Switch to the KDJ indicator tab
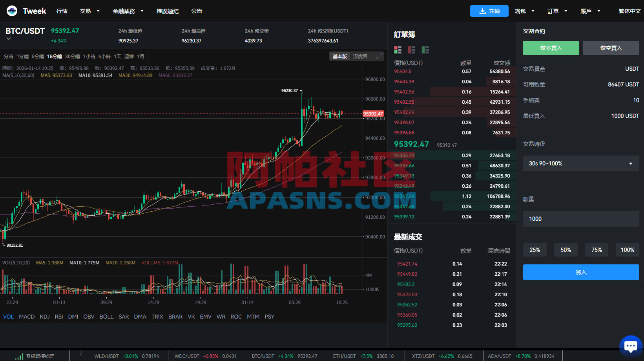 45,317
